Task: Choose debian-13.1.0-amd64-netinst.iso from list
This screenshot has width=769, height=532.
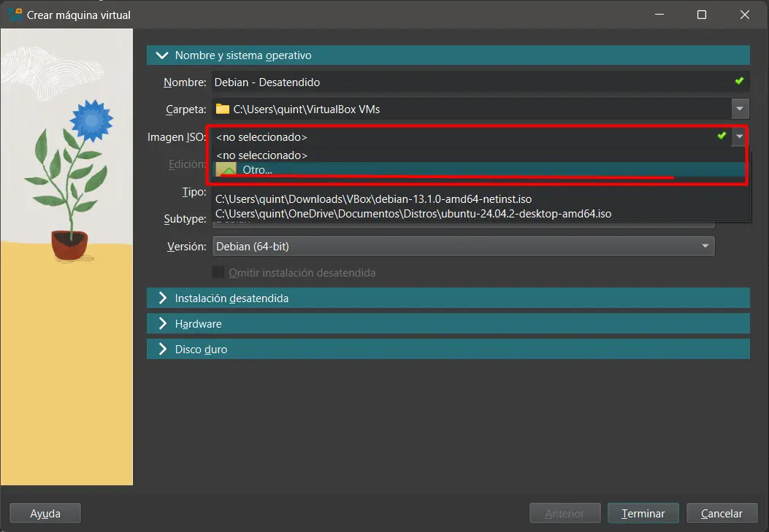Action: point(373,198)
